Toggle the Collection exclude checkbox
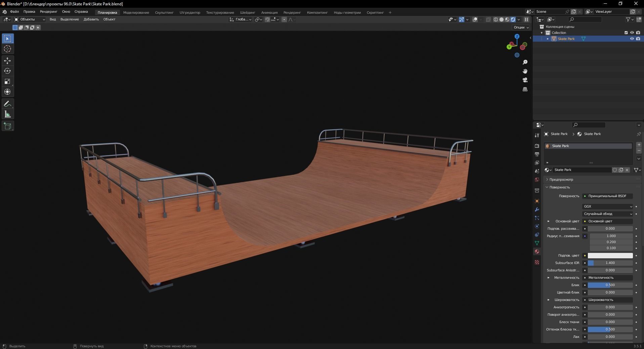Viewport: 644px width, 349px height. tap(626, 33)
